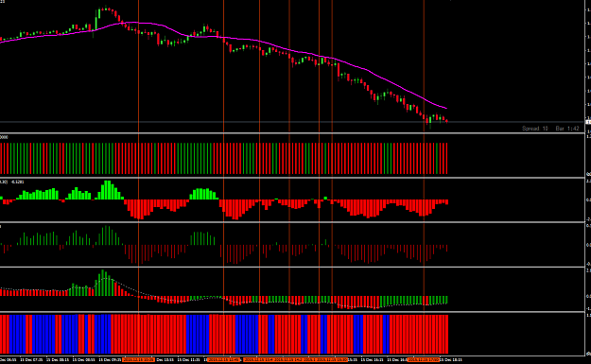Click the 15 Dec 08:55 time axis label
The width and height of the screenshot is (591, 364).
(83, 360)
